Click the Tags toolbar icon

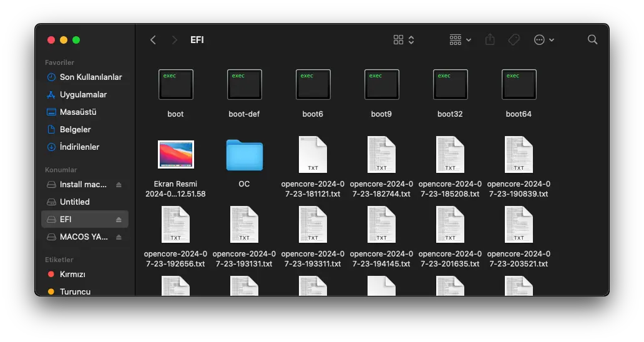pos(514,40)
